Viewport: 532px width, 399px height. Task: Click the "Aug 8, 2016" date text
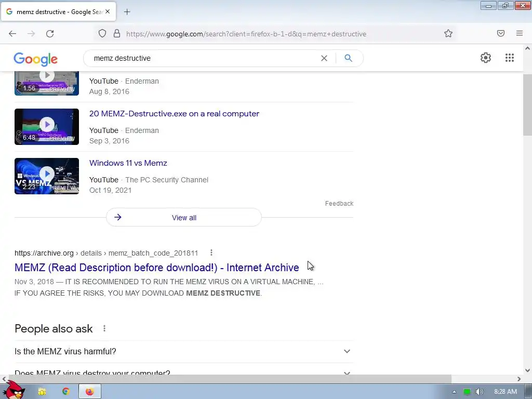(109, 91)
